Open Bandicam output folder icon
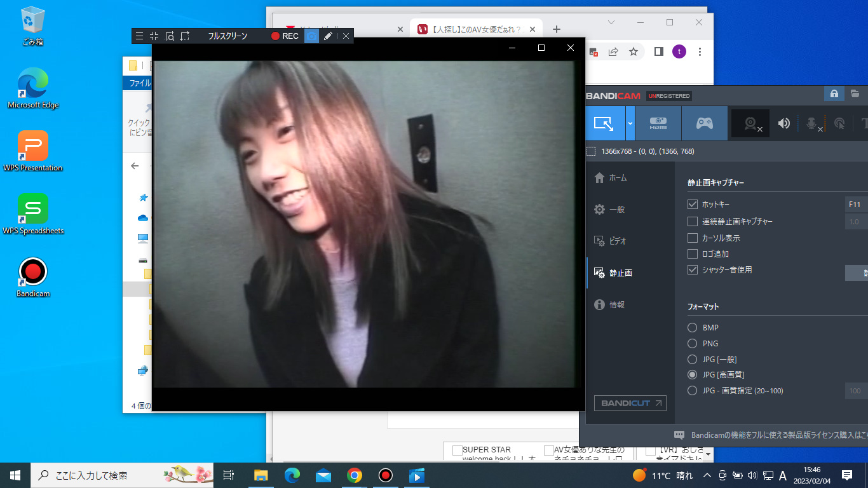 [855, 94]
